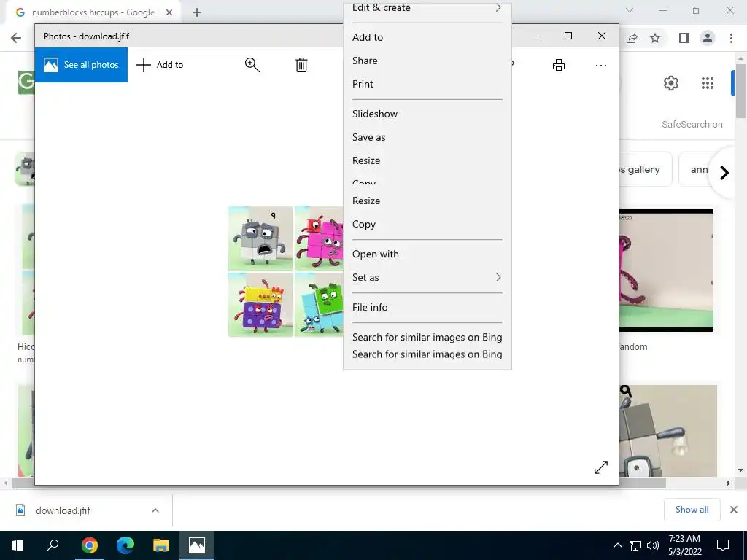Select Print from the context menu
Viewport: 747px width, 560px height.
coord(427,84)
